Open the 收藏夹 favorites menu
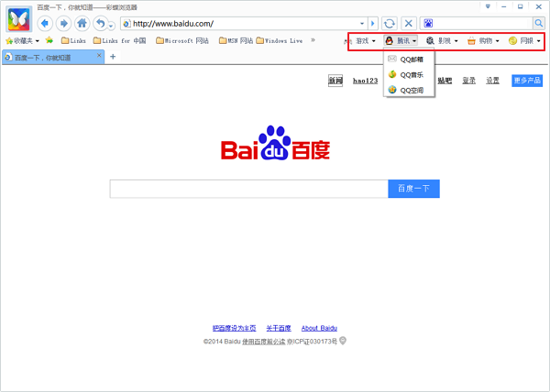Image resolution: width=550 pixels, height=392 pixels. click(23, 41)
